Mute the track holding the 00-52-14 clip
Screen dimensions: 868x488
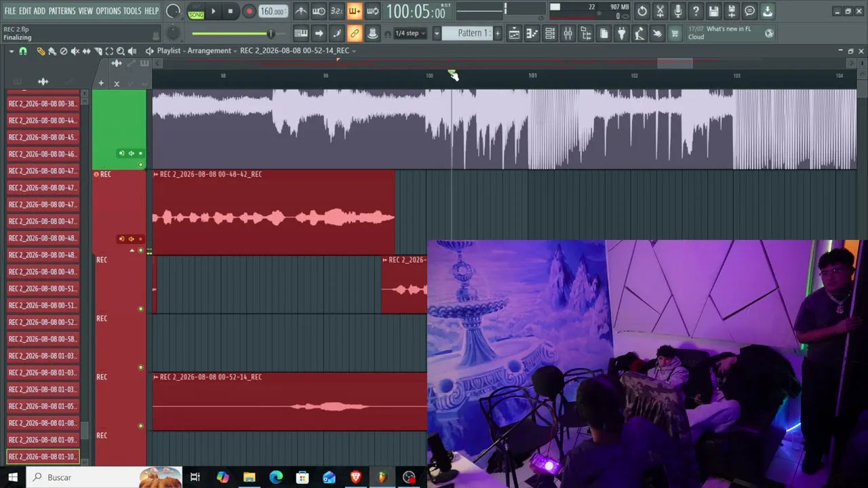click(141, 426)
